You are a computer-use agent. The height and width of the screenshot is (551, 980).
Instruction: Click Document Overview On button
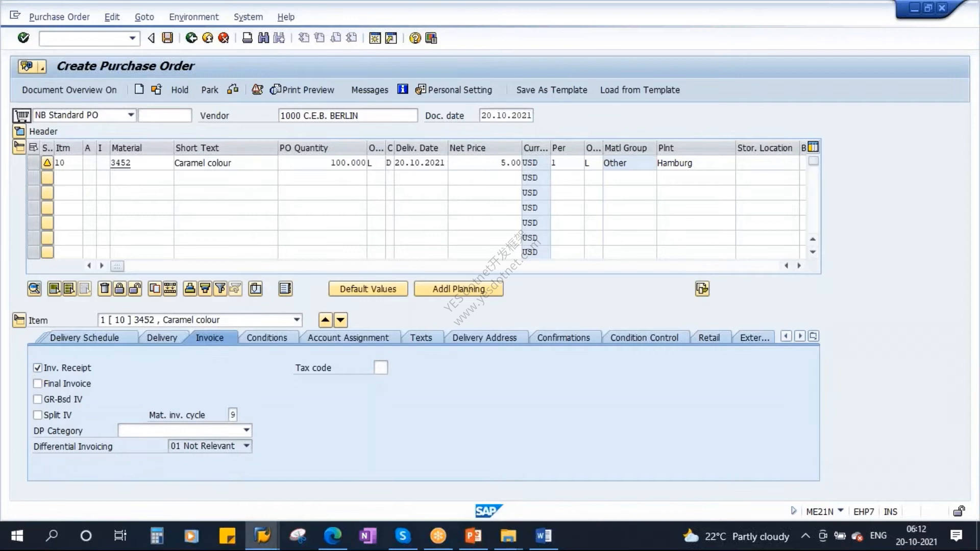pos(69,90)
